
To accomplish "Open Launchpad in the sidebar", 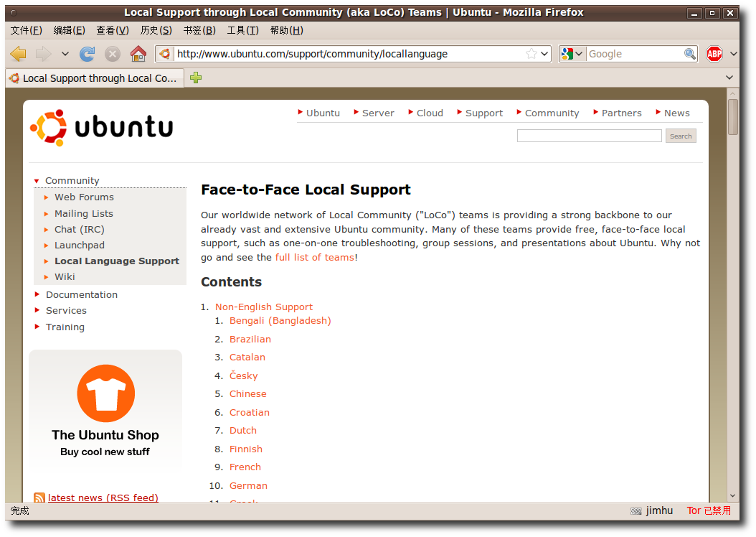I will pyautogui.click(x=79, y=245).
